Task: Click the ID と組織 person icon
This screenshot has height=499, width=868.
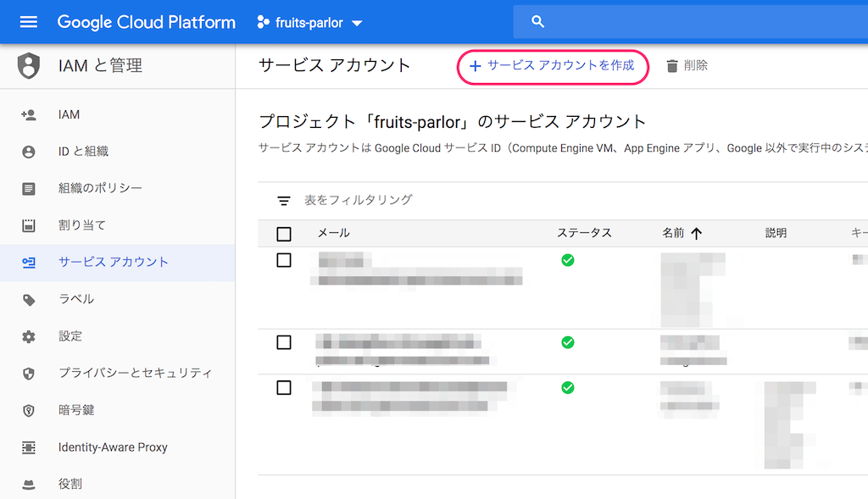Action: (x=29, y=152)
